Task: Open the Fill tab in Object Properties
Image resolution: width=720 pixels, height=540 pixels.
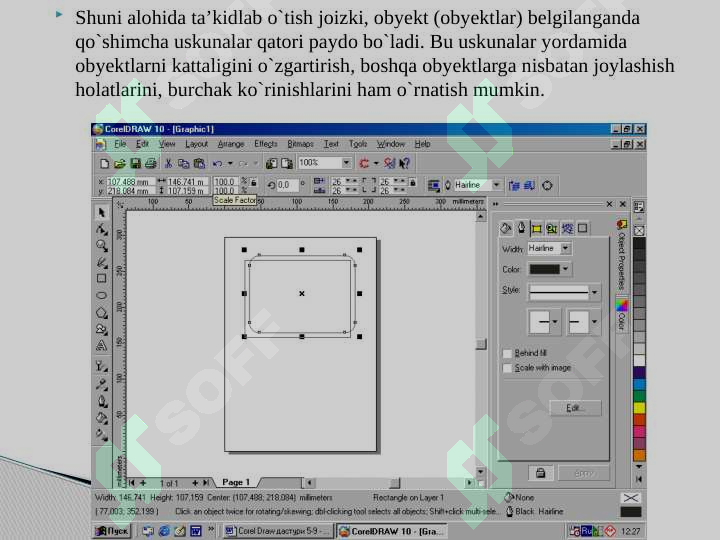Action: [506, 228]
